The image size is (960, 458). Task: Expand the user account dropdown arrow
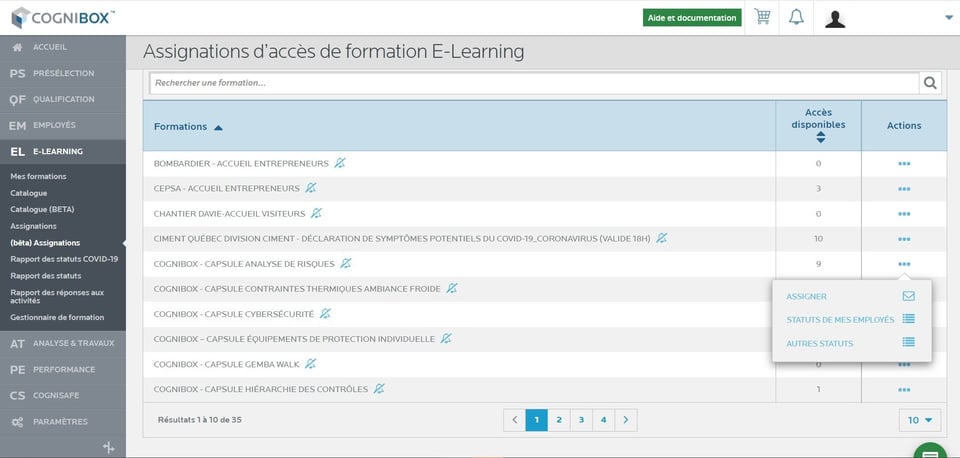click(x=949, y=18)
